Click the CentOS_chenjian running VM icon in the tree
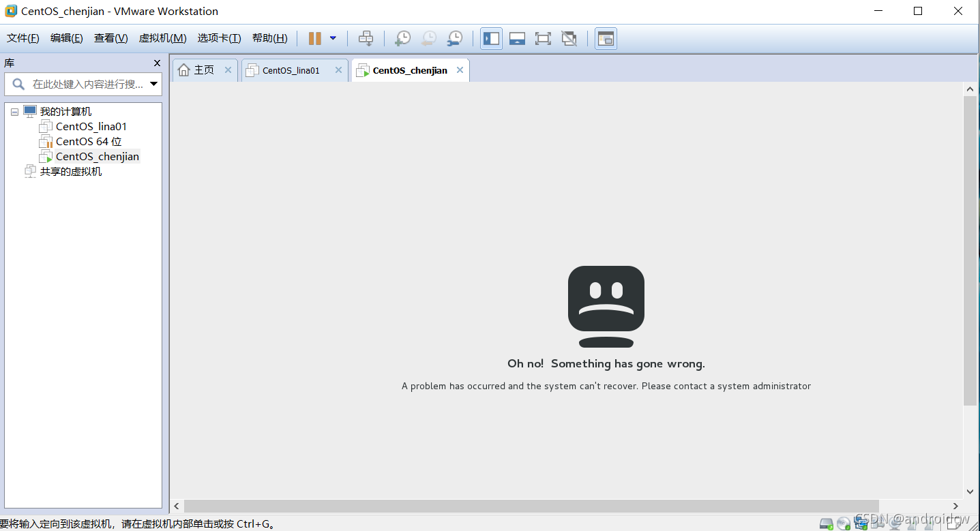 (x=46, y=157)
